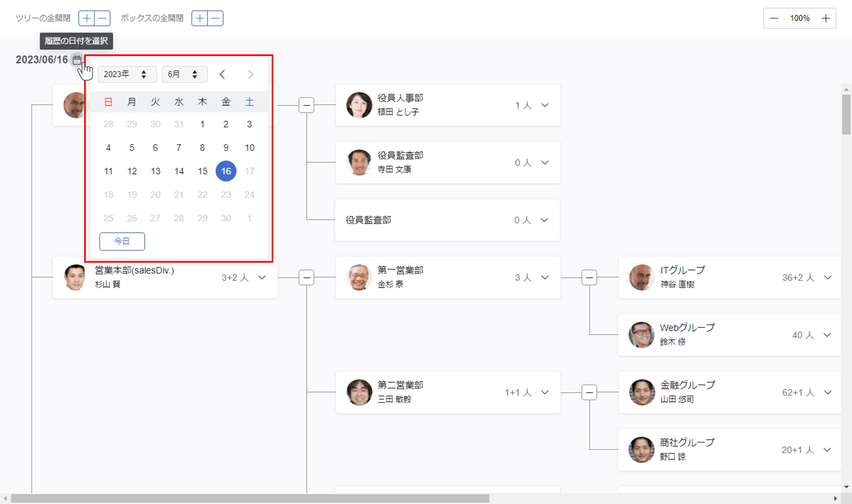Click the 62+1 人 headcount
The image size is (852, 504).
798,393
